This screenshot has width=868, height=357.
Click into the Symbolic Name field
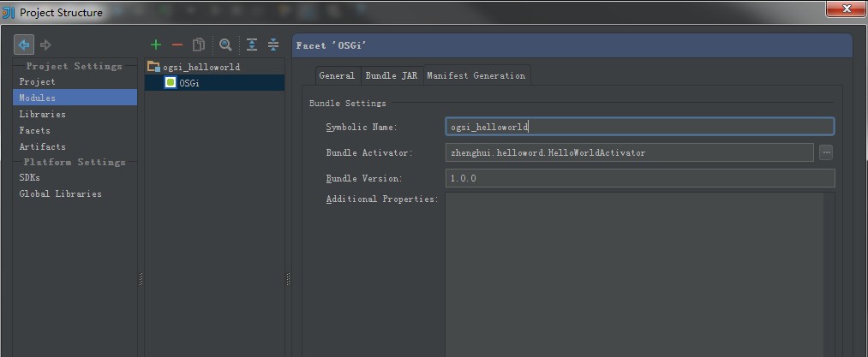(639, 127)
